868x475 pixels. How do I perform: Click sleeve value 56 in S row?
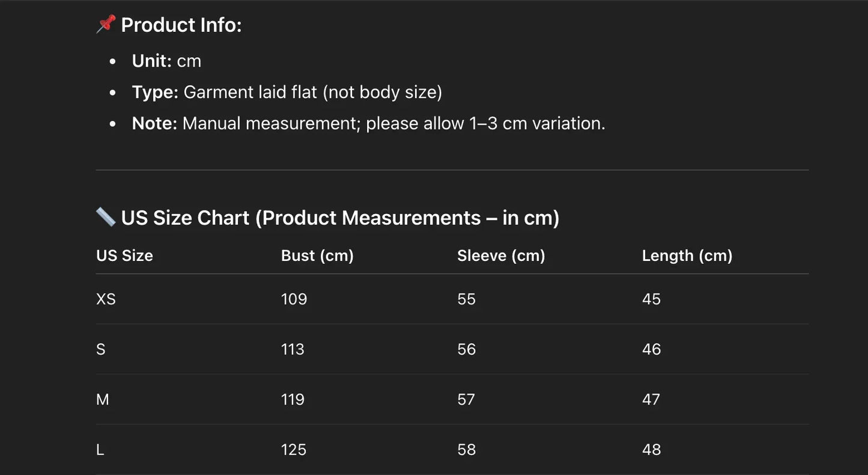tap(466, 349)
